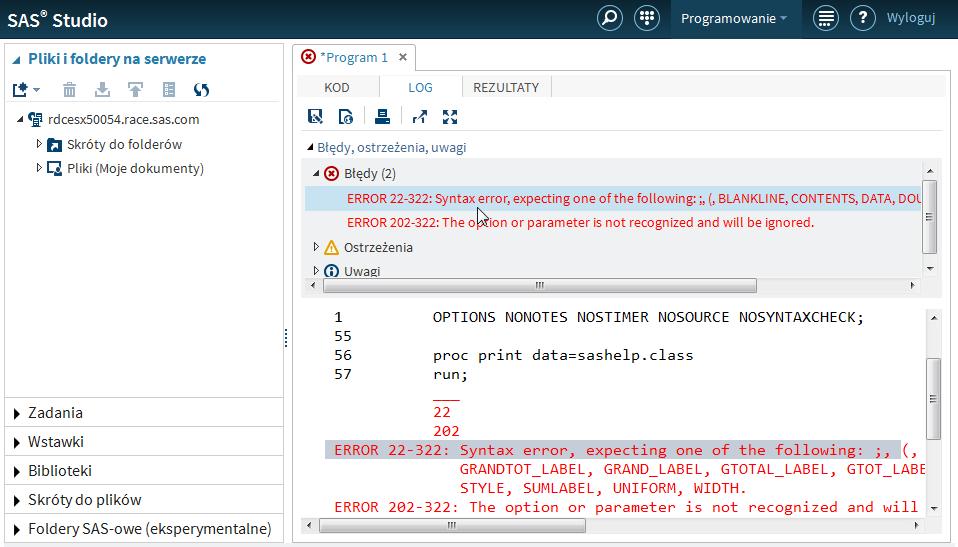Click the Ostrzeżenia warning icon
This screenshot has height=547, width=958.
point(331,247)
